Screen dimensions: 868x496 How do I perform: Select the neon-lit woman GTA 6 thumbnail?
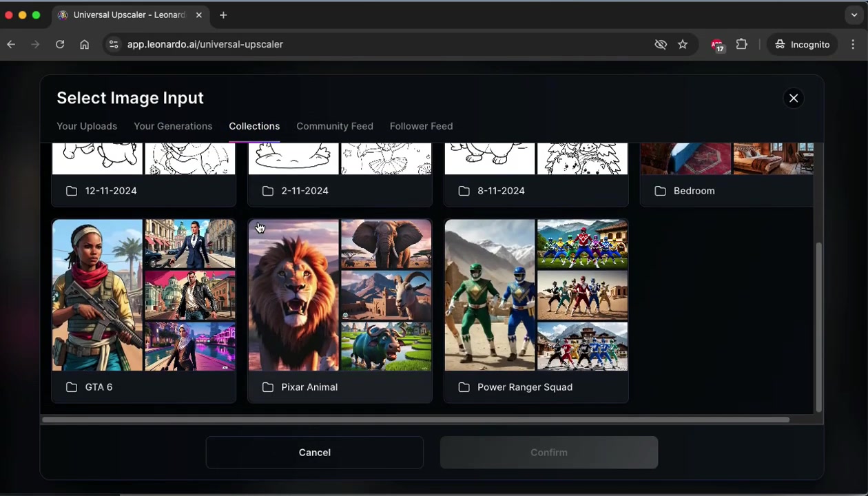tap(189, 347)
